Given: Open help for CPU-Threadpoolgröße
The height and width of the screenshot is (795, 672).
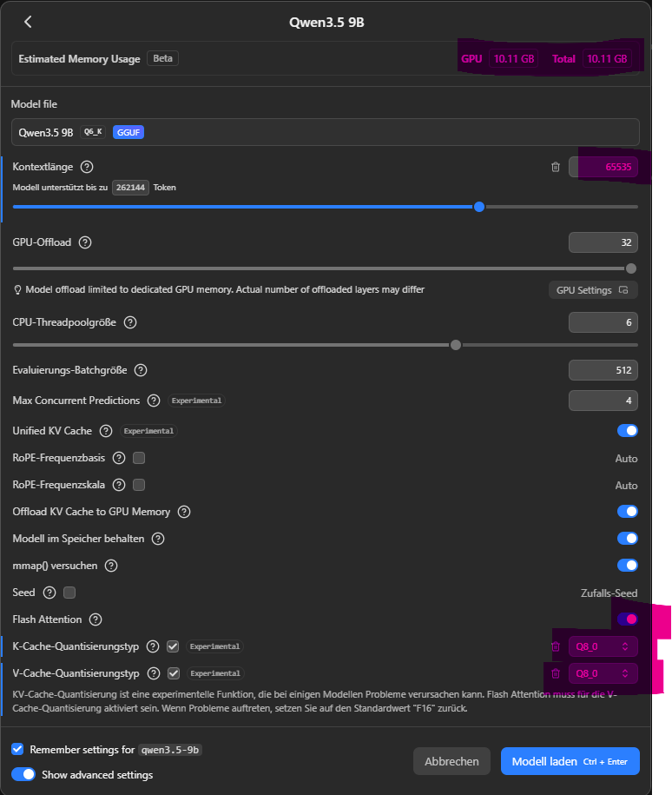Looking at the screenshot, I should (x=130, y=322).
